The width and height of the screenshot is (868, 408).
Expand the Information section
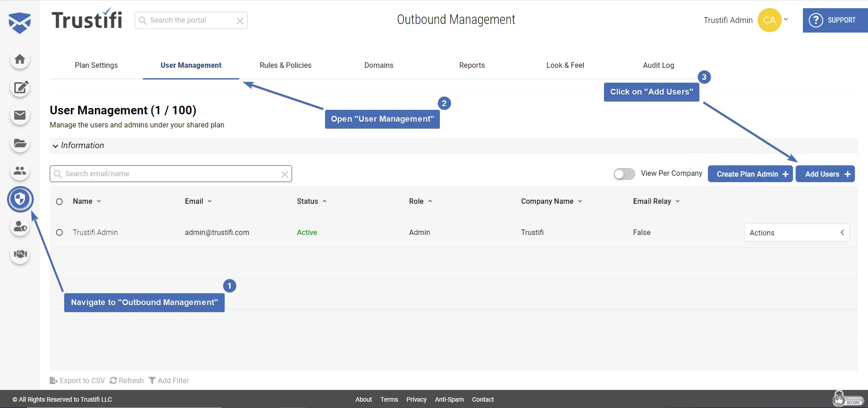[78, 145]
